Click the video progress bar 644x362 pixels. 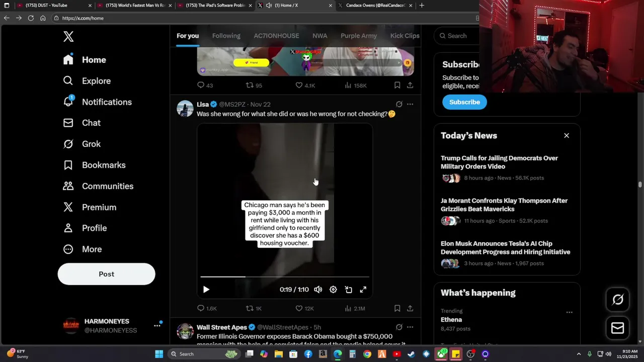[285, 277]
